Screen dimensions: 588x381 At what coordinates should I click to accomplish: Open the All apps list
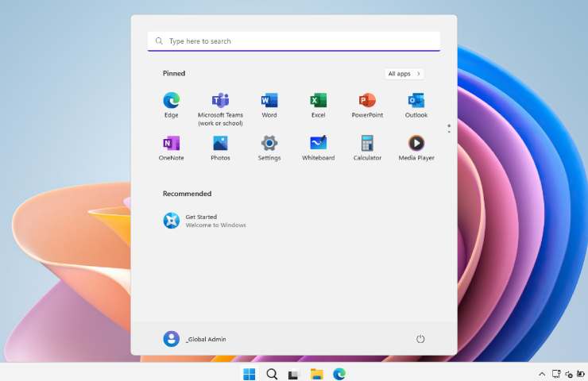pyautogui.click(x=404, y=74)
